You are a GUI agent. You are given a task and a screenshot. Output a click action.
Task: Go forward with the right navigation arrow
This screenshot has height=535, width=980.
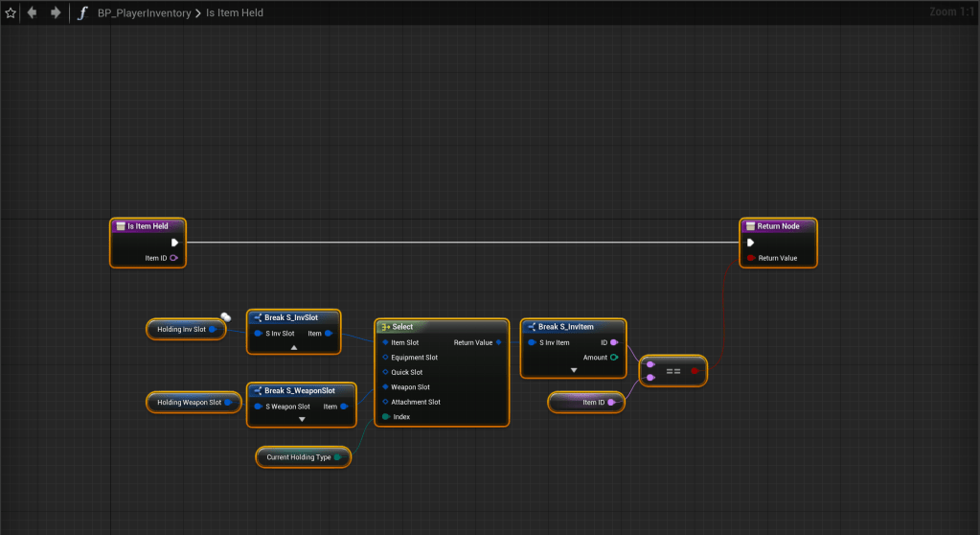pos(56,13)
